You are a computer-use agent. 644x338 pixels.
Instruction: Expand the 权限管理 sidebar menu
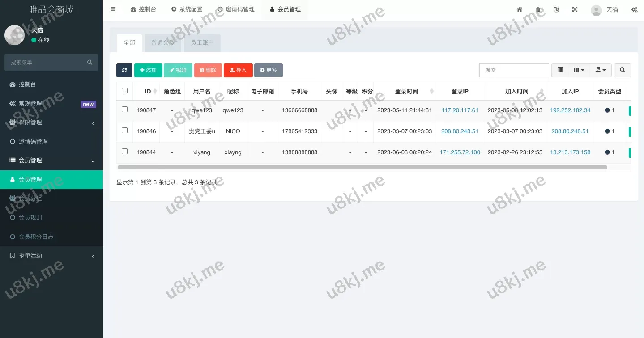coord(51,123)
